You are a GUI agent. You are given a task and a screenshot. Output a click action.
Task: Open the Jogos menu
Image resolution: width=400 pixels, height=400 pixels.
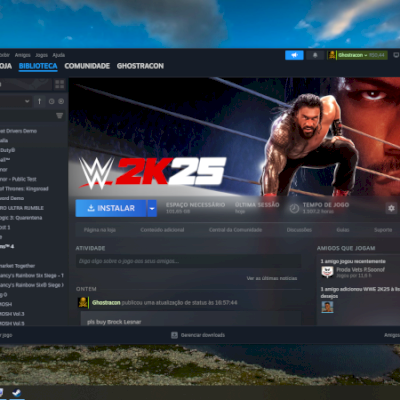[41, 55]
